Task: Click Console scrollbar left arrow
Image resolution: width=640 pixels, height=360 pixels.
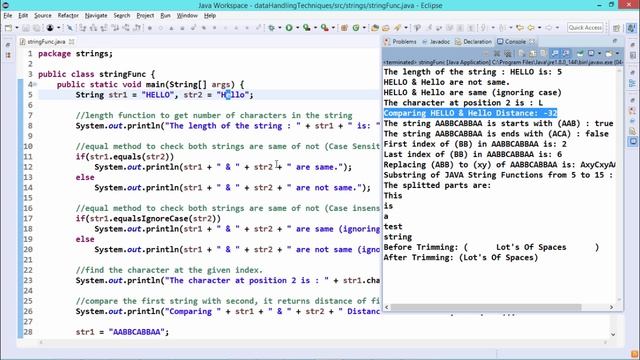Action: pyautogui.click(x=387, y=307)
